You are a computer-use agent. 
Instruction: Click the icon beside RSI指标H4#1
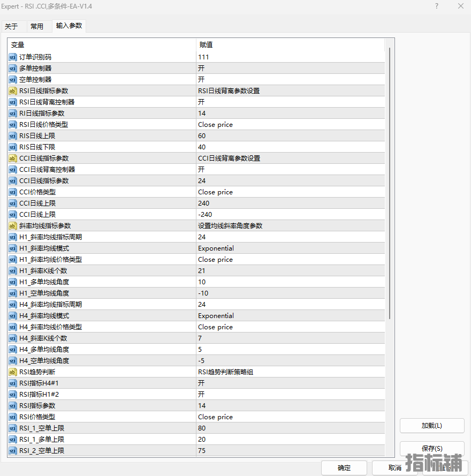pyautogui.click(x=12, y=383)
